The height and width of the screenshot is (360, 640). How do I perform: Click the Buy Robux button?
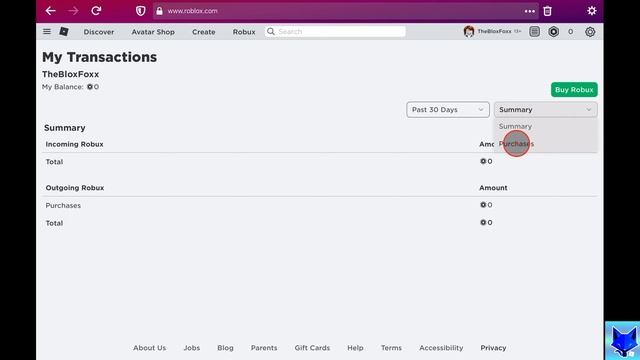[x=574, y=89]
